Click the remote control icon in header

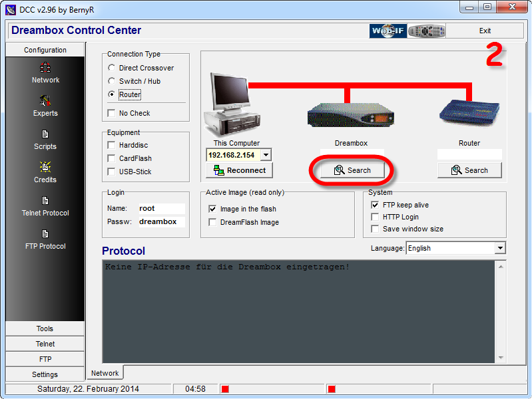click(x=427, y=31)
